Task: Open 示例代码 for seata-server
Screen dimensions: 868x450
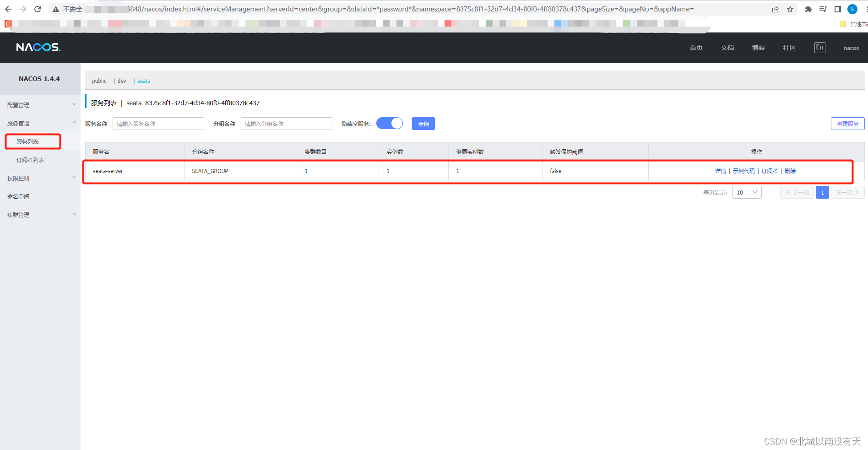Action: (743, 171)
